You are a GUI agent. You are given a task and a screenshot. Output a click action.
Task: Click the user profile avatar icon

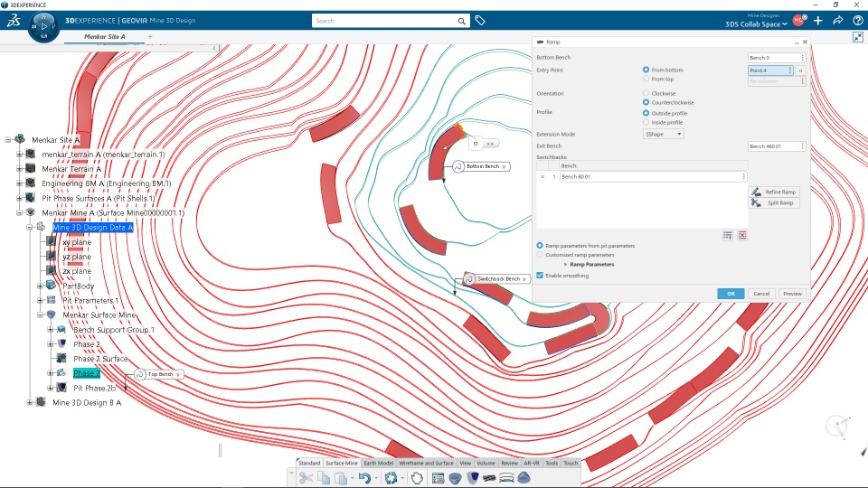coord(798,21)
